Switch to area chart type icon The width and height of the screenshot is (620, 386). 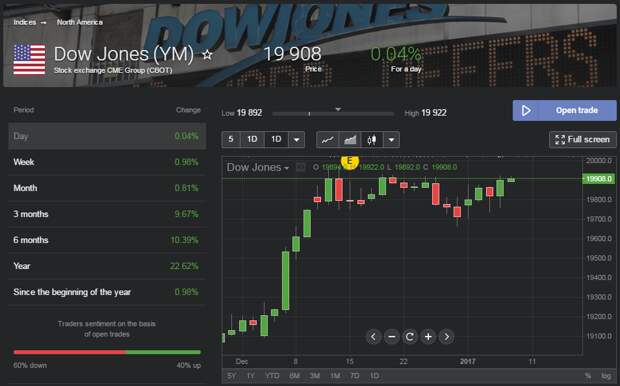(x=350, y=140)
